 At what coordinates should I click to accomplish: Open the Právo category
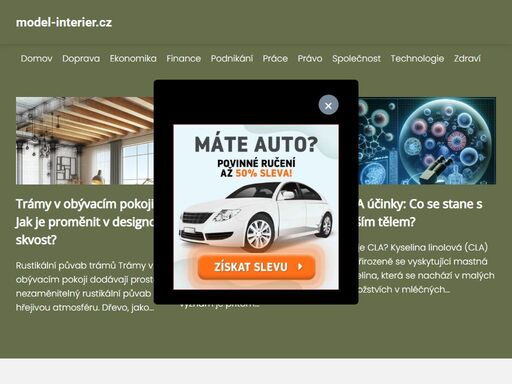(310, 59)
